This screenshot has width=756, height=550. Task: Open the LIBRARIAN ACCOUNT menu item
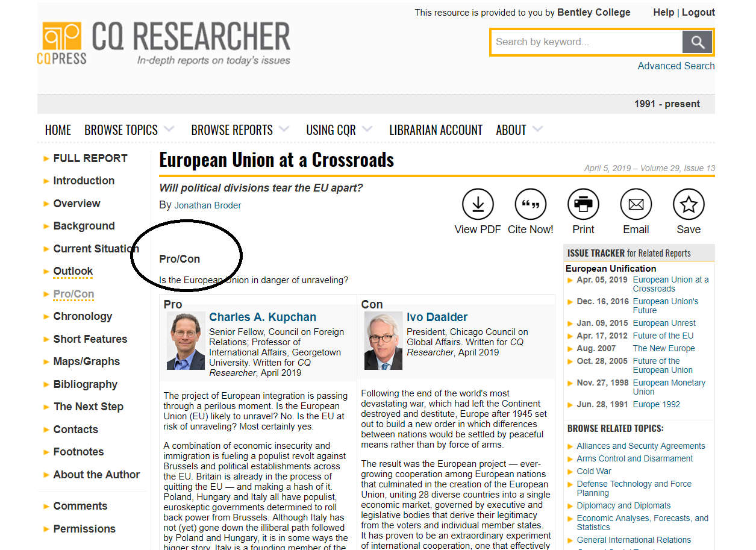click(436, 129)
